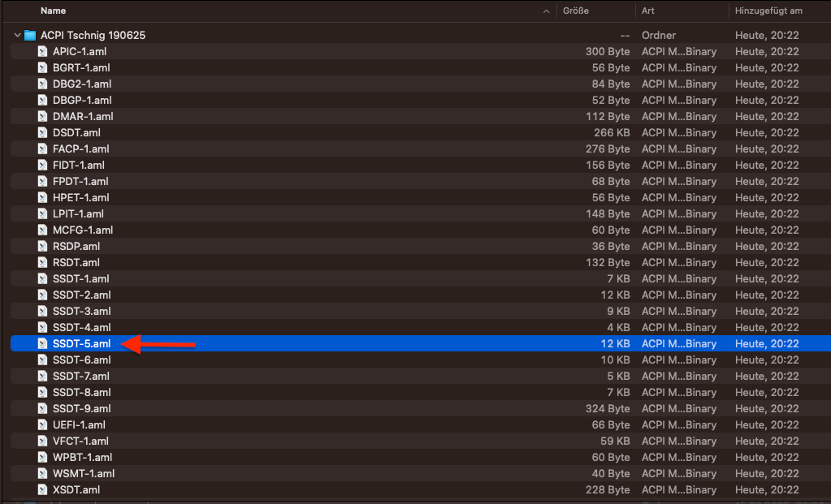The width and height of the screenshot is (831, 504).
Task: Collapse the ACPI Tschnig 190625 folder
Action: coord(18,35)
